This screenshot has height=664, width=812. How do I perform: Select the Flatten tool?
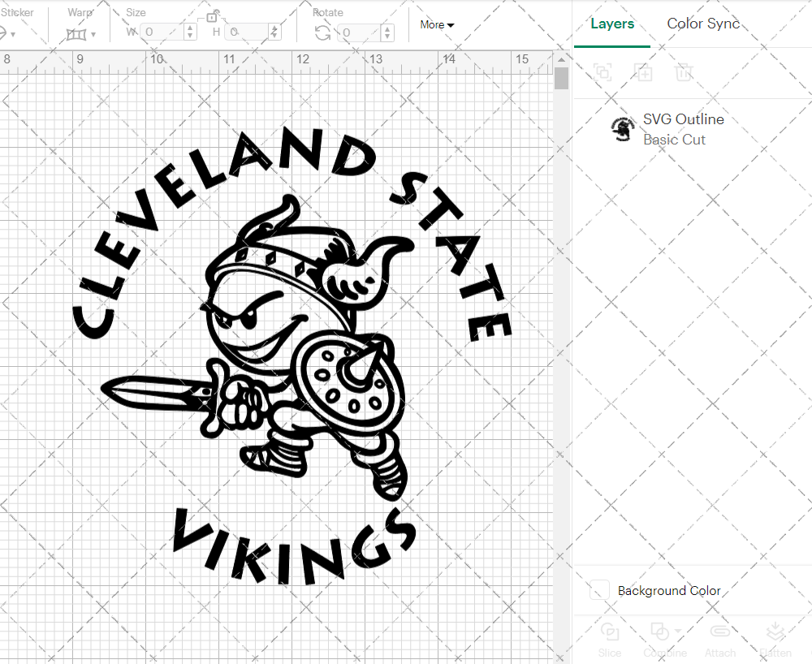775,638
